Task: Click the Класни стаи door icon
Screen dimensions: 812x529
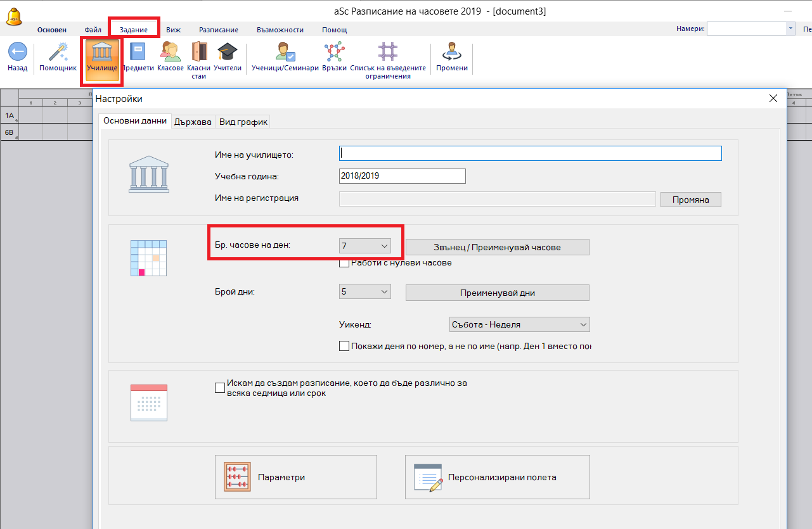Action: coord(198,52)
